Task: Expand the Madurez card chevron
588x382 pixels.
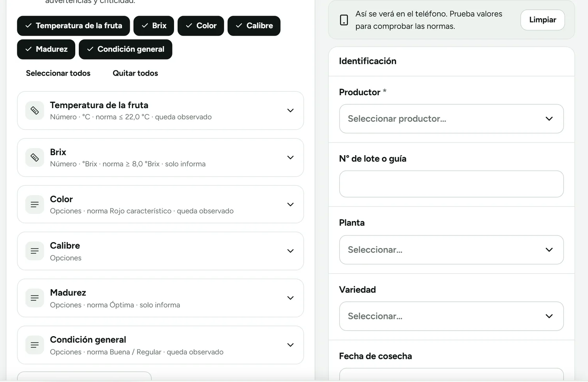Action: [x=290, y=298]
